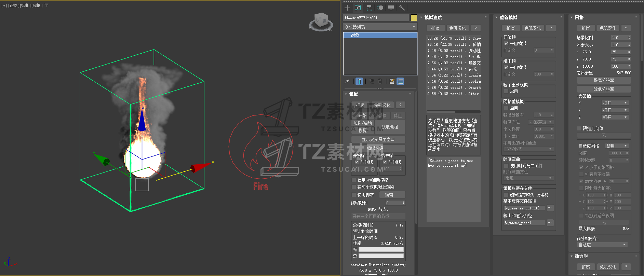Open help (?) in 模拟速度 rollout
This screenshot has height=276, width=644.
coord(475,28)
